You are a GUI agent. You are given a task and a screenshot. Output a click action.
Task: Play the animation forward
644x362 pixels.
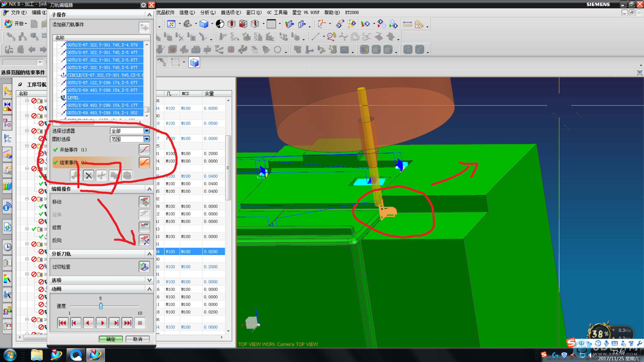[x=101, y=323]
